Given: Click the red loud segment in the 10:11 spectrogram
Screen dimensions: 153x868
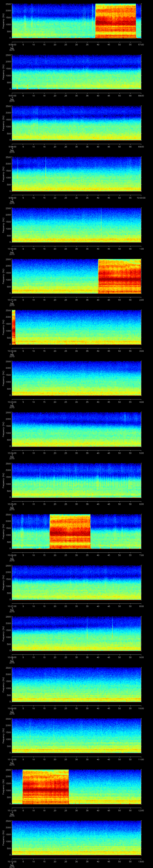Looking at the screenshot, I should [45, 786].
